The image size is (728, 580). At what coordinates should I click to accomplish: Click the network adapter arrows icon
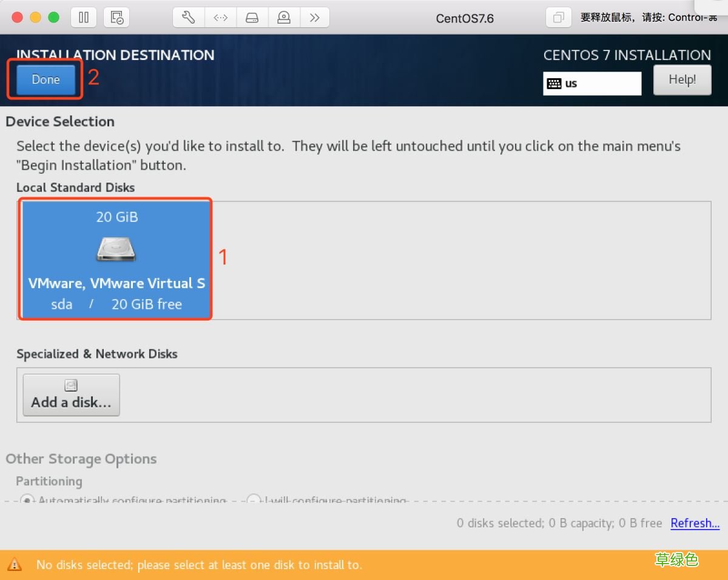coord(220,17)
